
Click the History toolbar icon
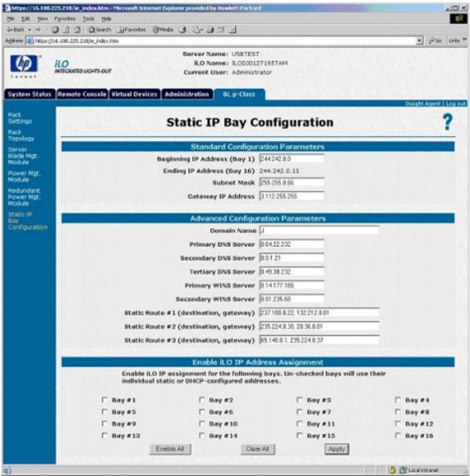[x=182, y=30]
